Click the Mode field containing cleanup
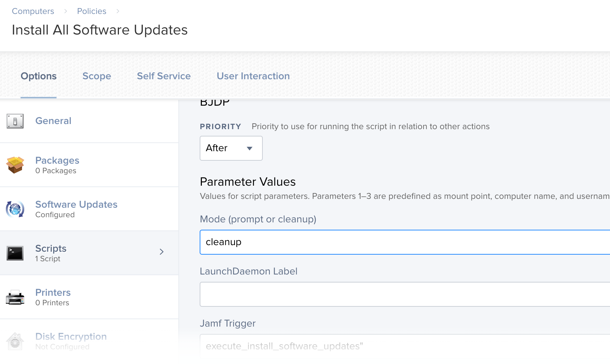This screenshot has height=364, width=610. pos(405,242)
